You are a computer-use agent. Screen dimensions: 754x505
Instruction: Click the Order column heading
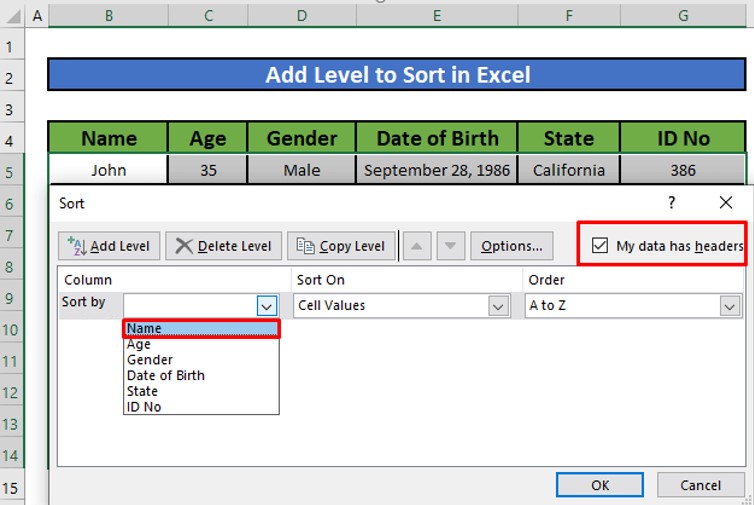tap(546, 279)
